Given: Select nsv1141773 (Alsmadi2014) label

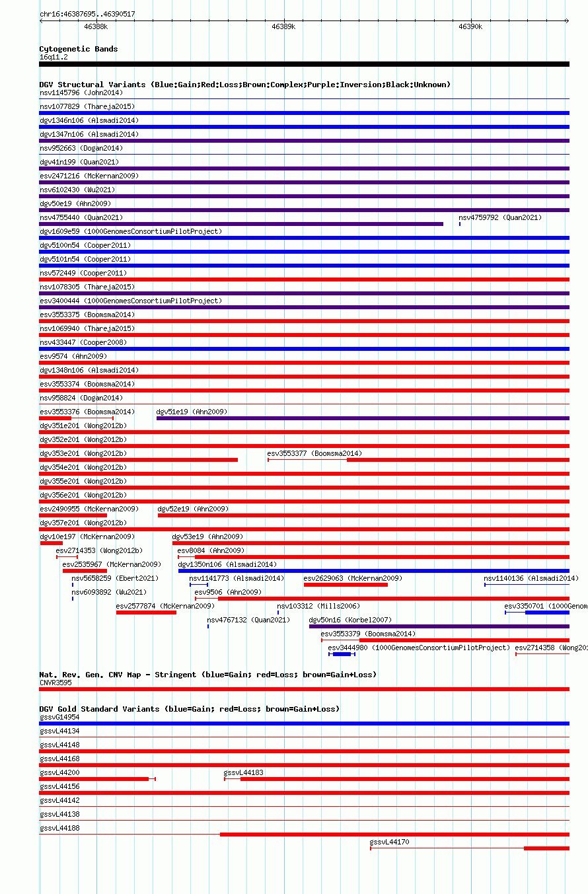Looking at the screenshot, I should click(x=237, y=578).
